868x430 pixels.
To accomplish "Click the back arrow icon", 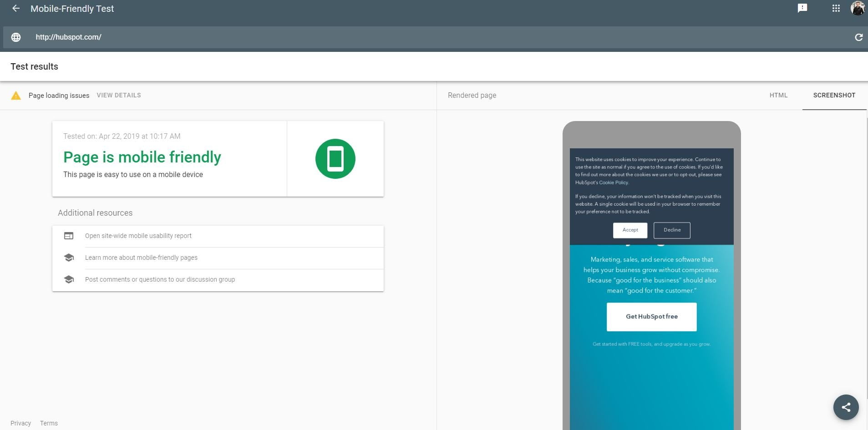I will point(16,9).
